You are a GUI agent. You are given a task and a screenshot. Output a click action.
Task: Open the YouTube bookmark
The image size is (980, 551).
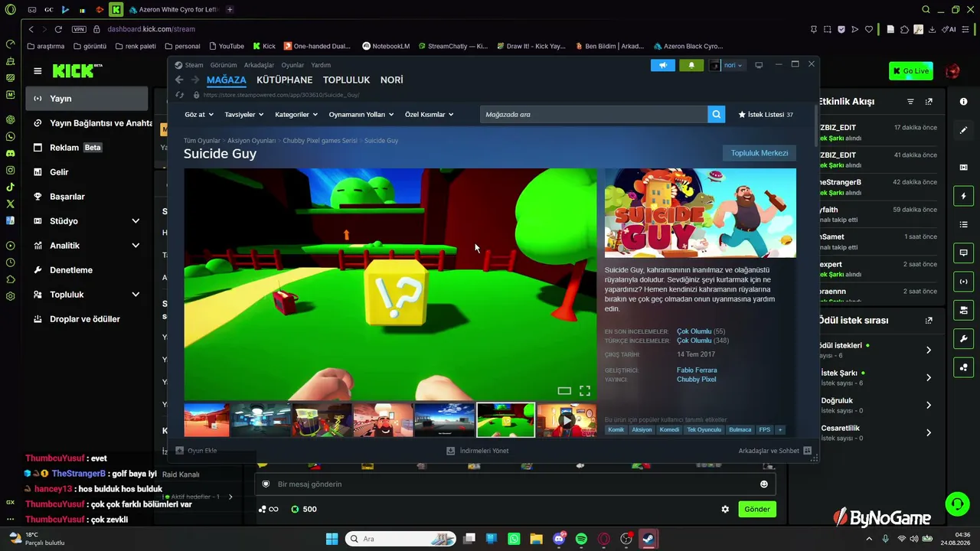(226, 46)
